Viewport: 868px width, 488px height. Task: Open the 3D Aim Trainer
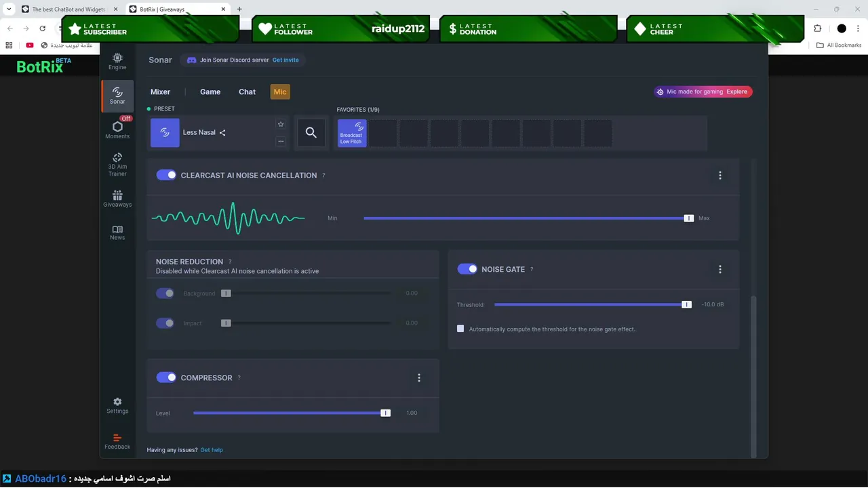pos(117,165)
